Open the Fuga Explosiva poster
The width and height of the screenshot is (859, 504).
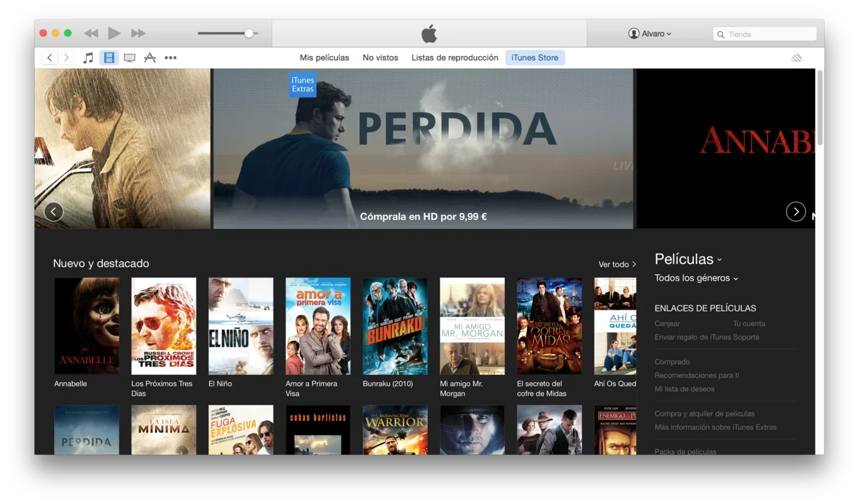[x=241, y=430]
